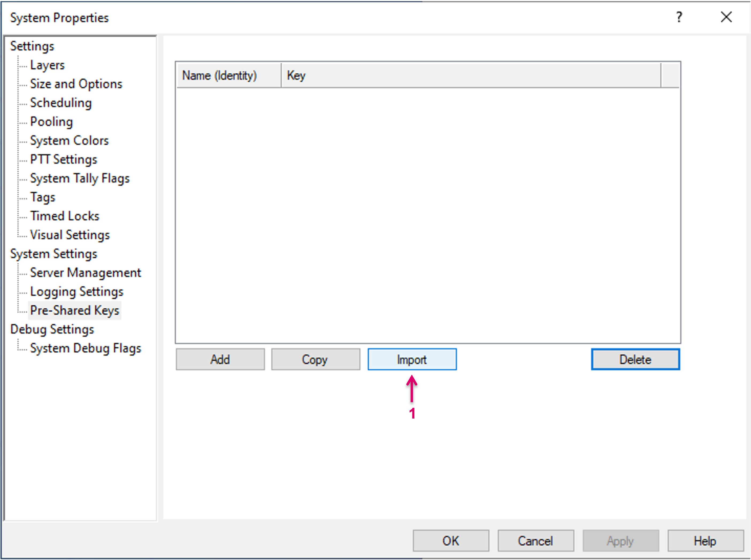This screenshot has height=560, width=751.
Task: Click the Key column header
Action: coord(470,76)
